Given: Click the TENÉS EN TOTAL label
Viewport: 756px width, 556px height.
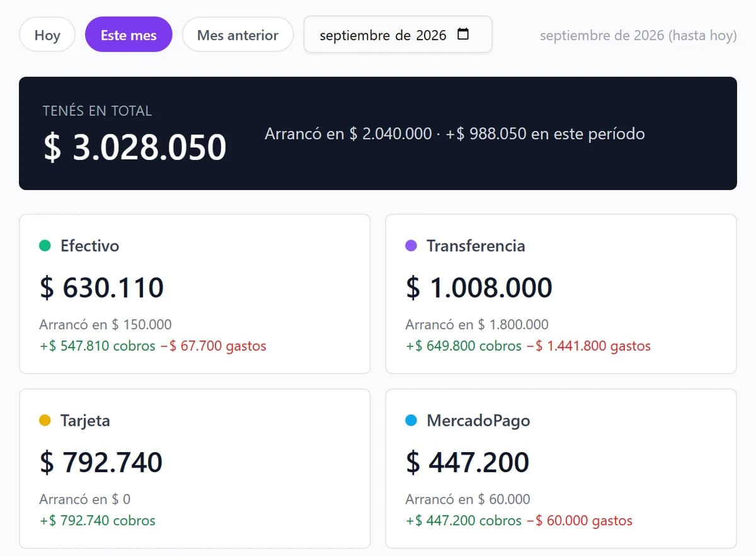Looking at the screenshot, I should pyautogui.click(x=97, y=111).
